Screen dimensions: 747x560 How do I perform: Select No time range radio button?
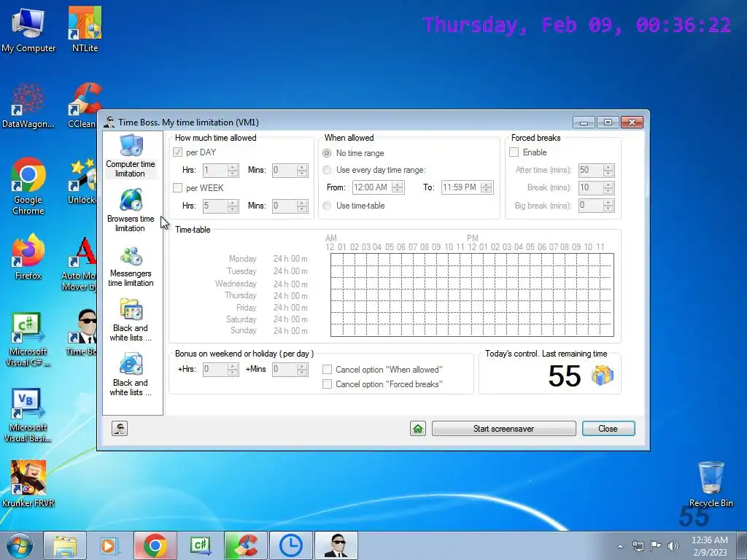tap(327, 153)
